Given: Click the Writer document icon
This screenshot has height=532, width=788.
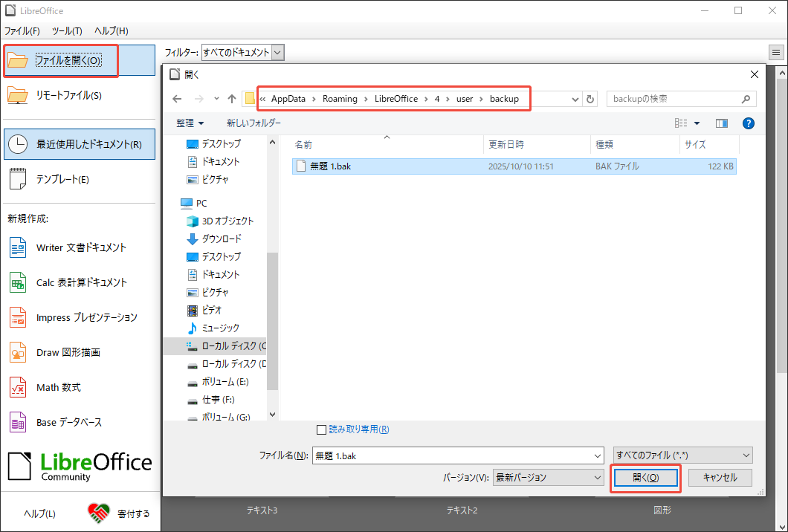Looking at the screenshot, I should [x=18, y=247].
